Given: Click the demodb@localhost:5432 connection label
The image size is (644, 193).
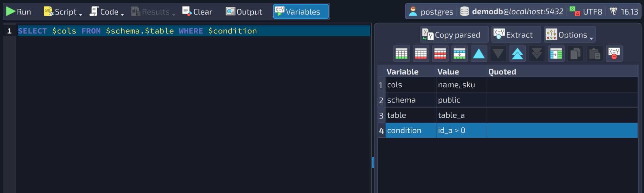Looking at the screenshot, I should click(x=512, y=12).
